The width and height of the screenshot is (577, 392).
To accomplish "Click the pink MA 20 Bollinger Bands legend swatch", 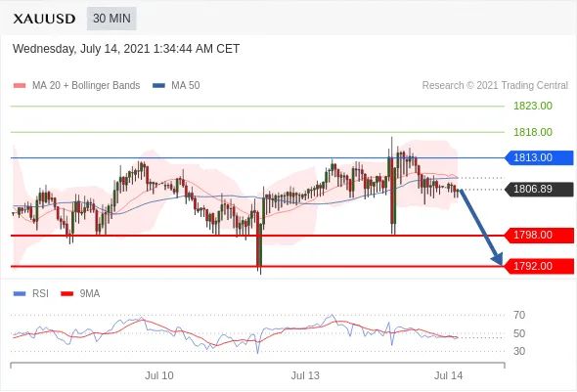I will (x=20, y=86).
